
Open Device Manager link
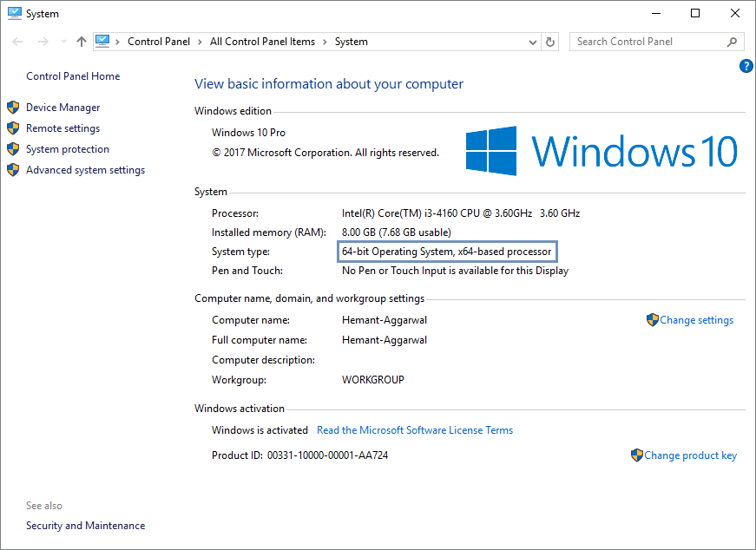click(x=63, y=108)
